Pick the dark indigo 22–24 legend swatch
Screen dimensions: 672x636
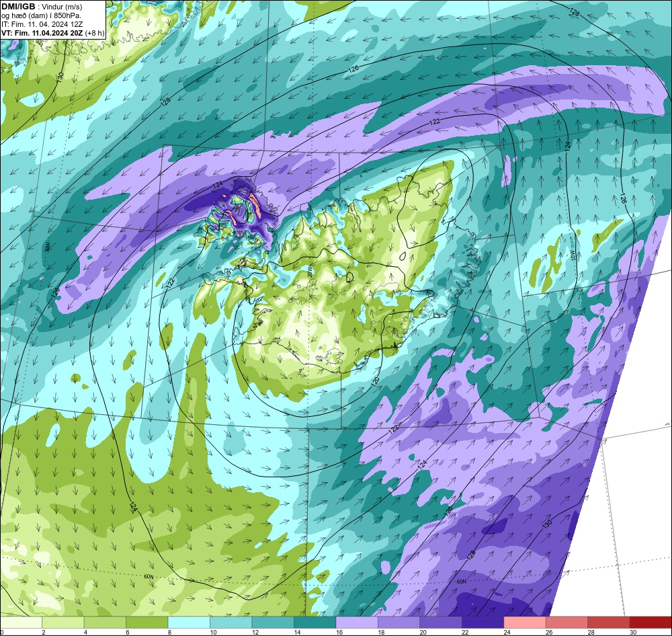483,623
